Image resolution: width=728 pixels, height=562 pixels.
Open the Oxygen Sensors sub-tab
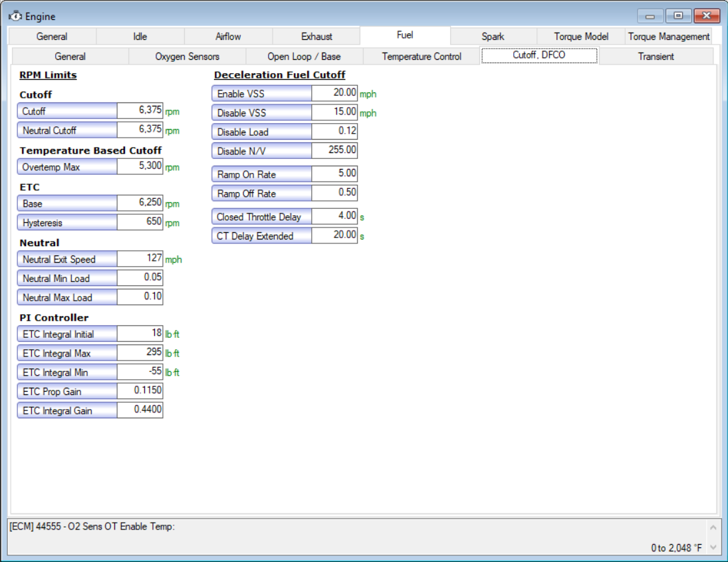(187, 57)
